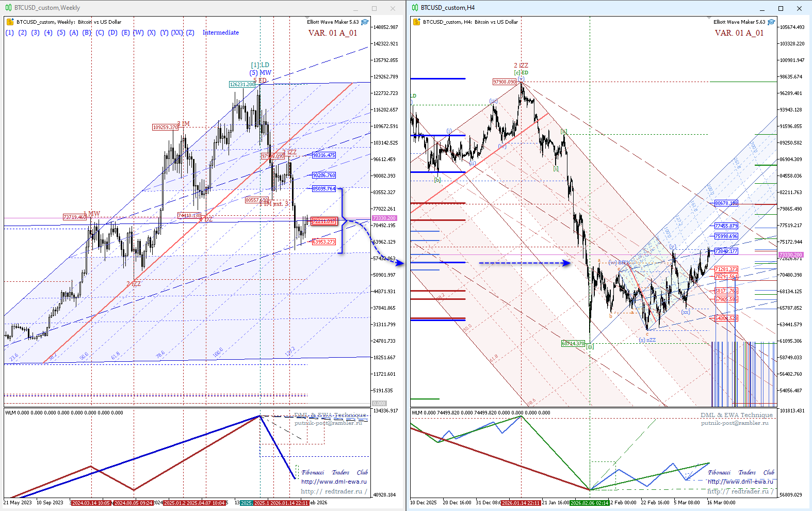Click red 2024.03.14 10:05 time marker
The width and height of the screenshot is (812, 511).
click(91, 503)
